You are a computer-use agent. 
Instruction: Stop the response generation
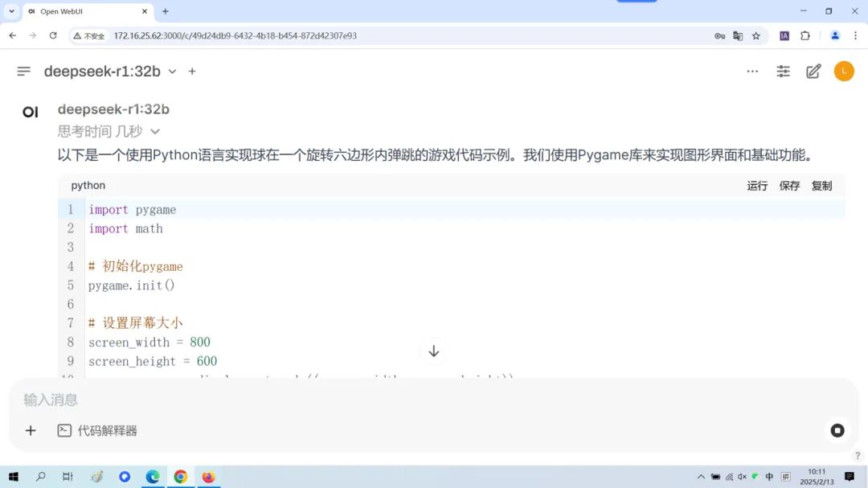coord(837,430)
